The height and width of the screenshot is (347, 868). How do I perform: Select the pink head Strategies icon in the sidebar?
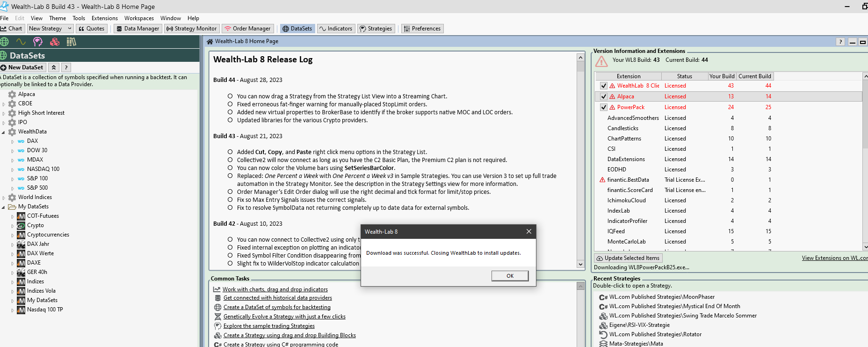click(x=38, y=42)
